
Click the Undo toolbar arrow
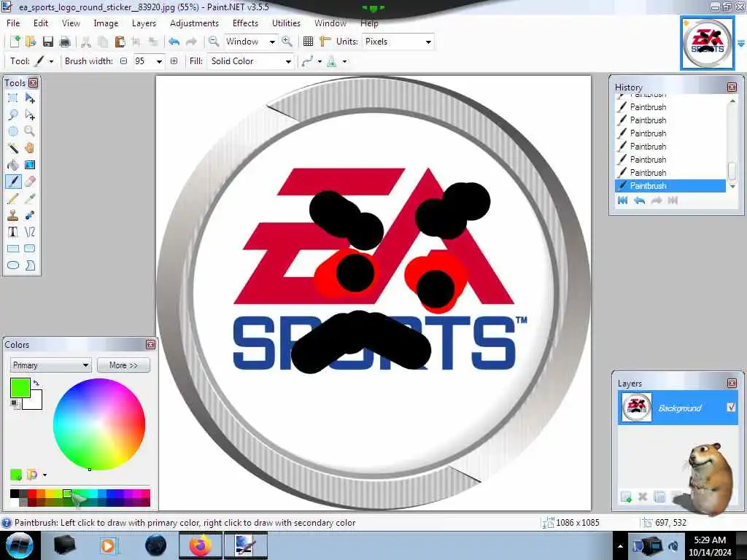pyautogui.click(x=174, y=42)
